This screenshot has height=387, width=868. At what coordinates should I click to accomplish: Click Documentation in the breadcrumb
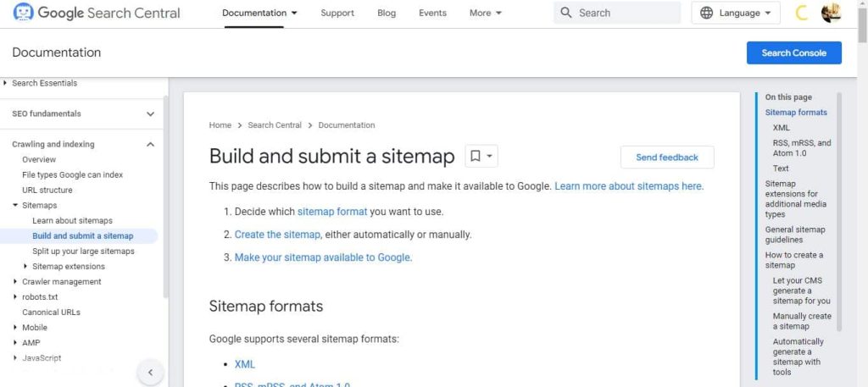coord(347,125)
